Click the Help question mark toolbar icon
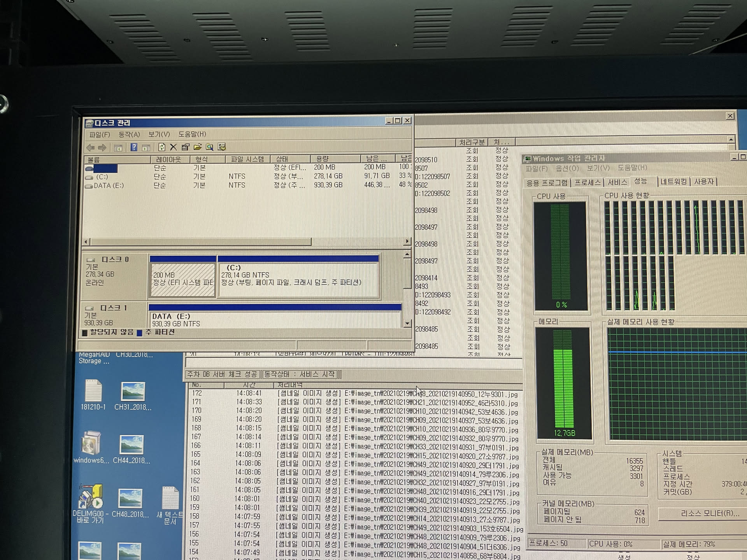 [x=134, y=147]
